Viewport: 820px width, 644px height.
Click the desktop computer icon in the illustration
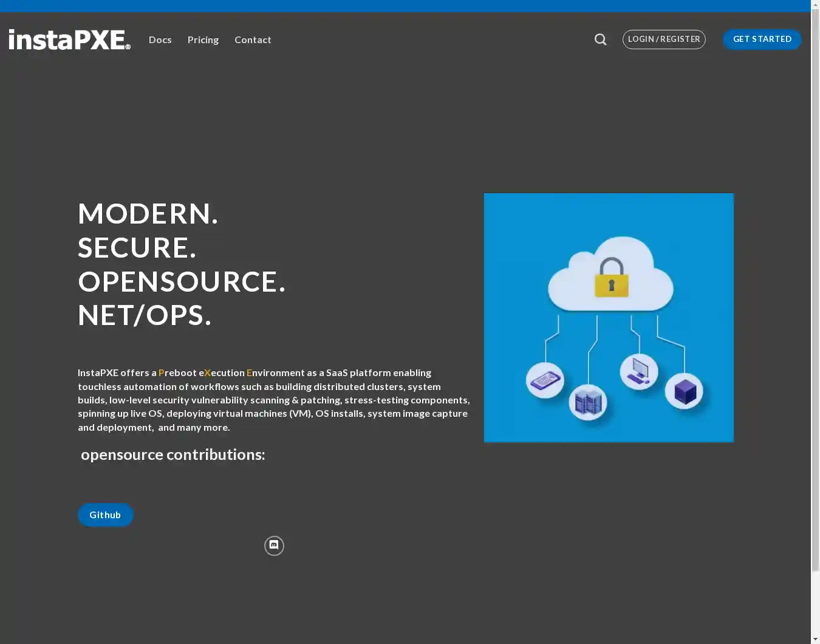pyautogui.click(x=638, y=371)
